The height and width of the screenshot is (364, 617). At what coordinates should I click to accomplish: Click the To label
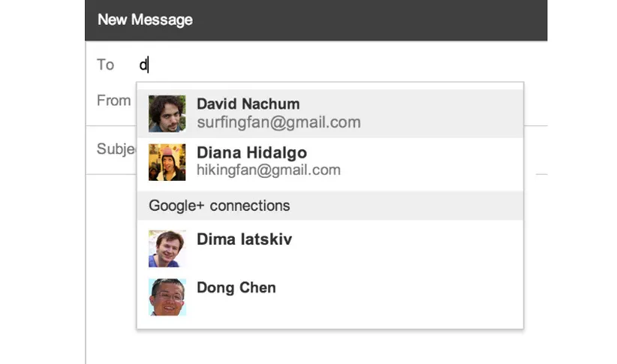[105, 65]
